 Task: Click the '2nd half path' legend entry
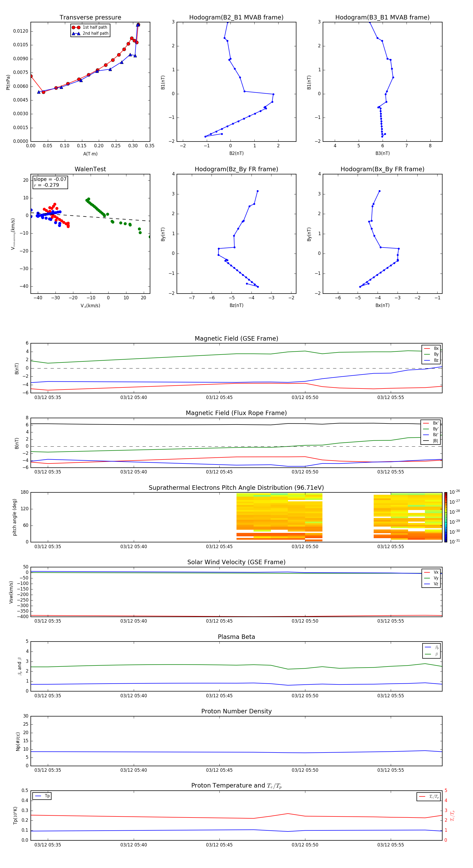click(x=90, y=33)
